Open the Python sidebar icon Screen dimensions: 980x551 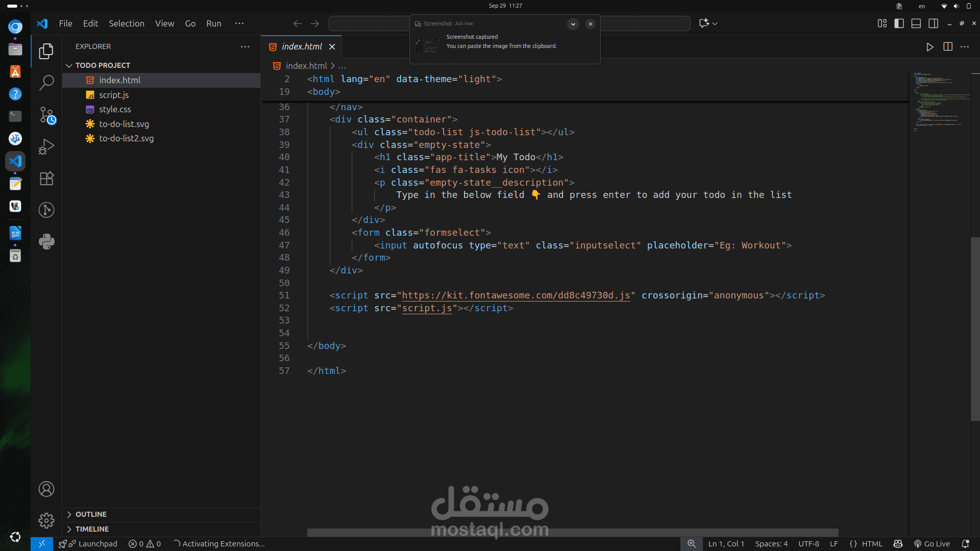46,241
